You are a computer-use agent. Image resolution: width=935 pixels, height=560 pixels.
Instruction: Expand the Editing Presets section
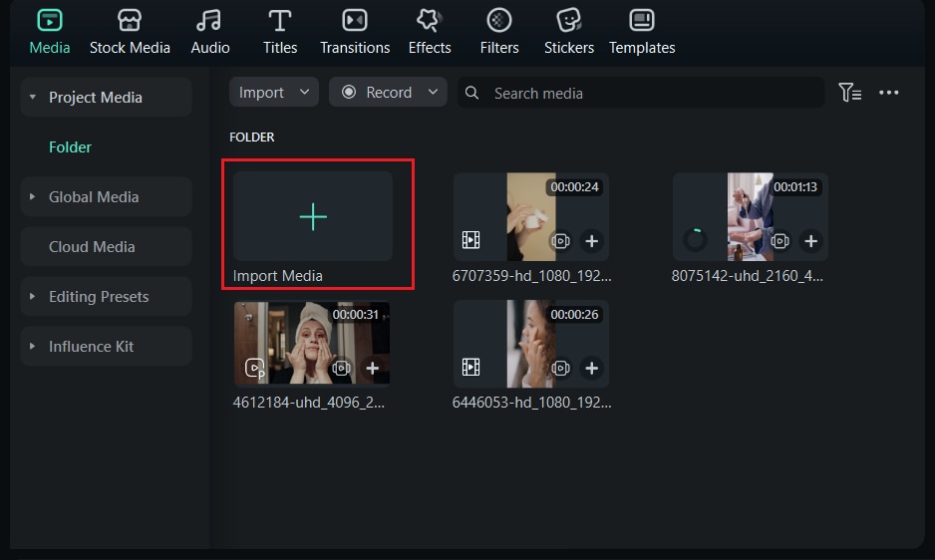tap(32, 296)
